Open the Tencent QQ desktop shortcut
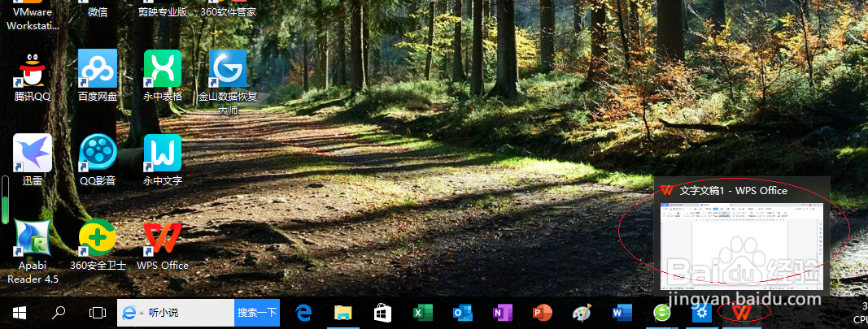Screen dimensions: 868x329 coord(33,76)
